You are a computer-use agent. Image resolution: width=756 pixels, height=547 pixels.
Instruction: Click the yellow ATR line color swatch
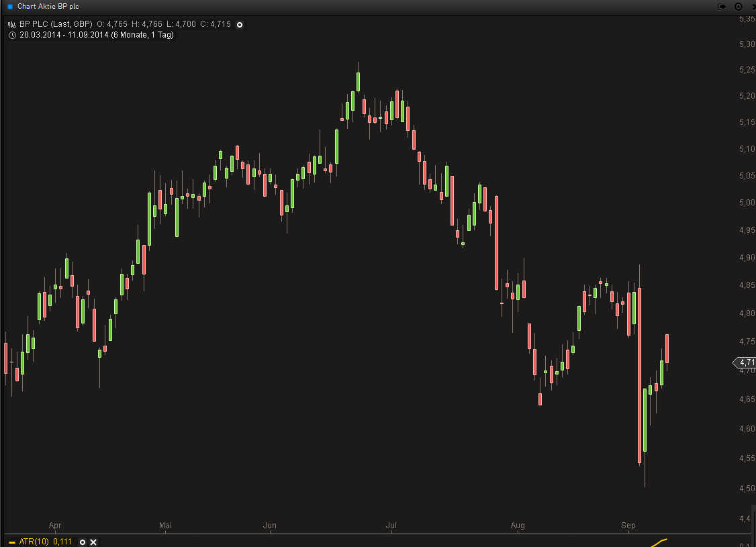[11, 542]
